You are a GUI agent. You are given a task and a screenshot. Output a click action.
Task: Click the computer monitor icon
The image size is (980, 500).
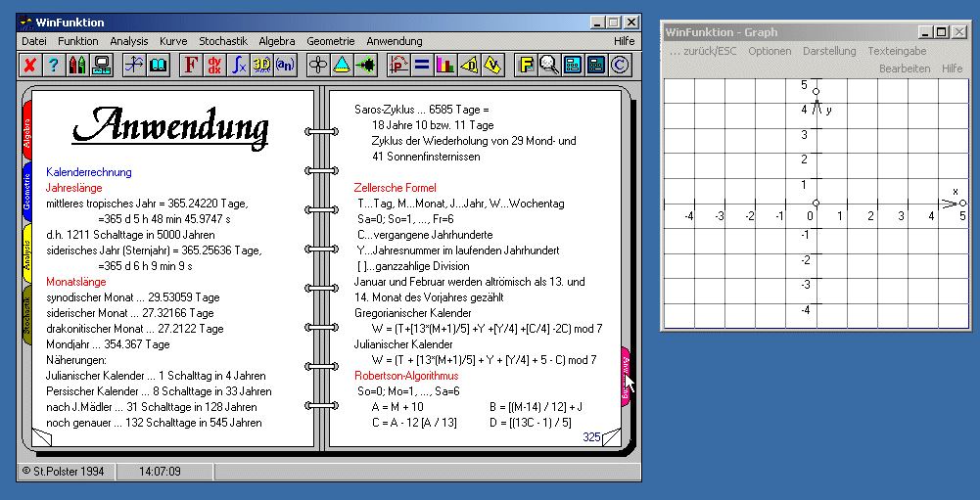(101, 65)
